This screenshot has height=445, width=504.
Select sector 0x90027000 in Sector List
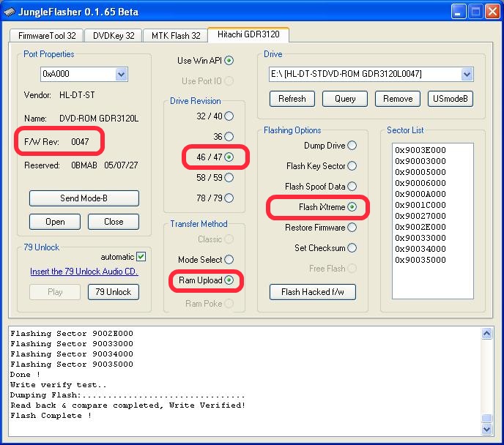(420, 216)
